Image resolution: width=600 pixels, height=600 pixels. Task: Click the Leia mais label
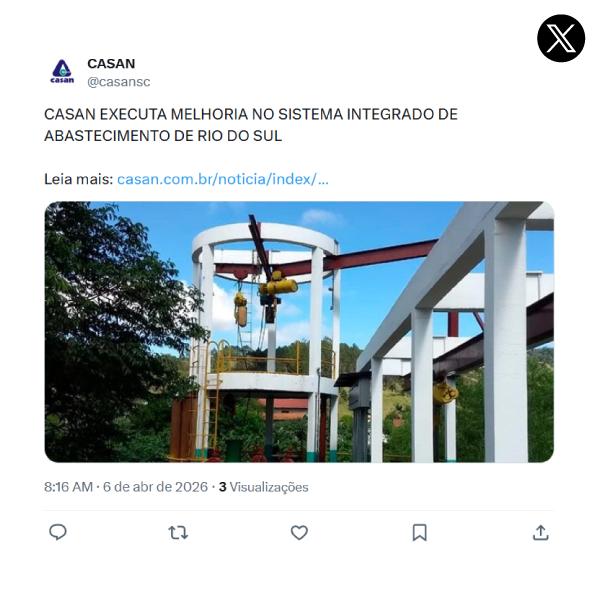(78, 179)
